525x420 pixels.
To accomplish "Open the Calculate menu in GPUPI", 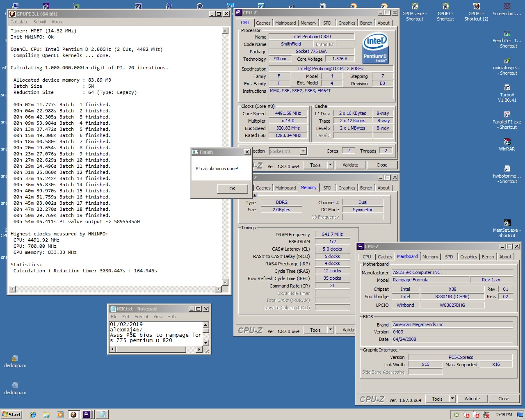I will (x=19, y=22).
